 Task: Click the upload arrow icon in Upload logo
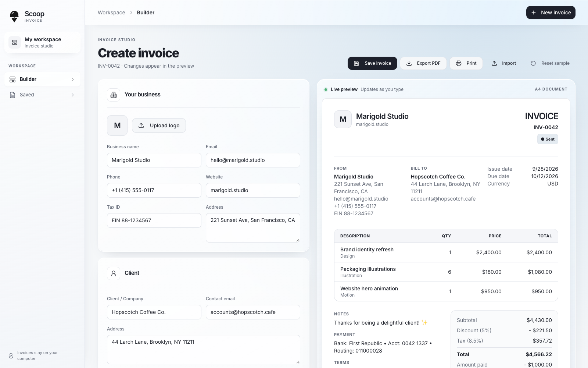[x=141, y=125]
